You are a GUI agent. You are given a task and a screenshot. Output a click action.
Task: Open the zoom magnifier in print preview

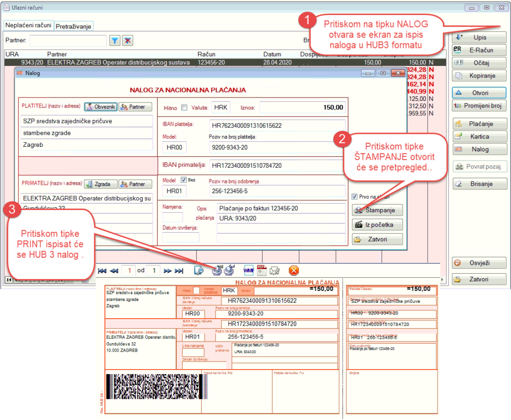coord(199,270)
